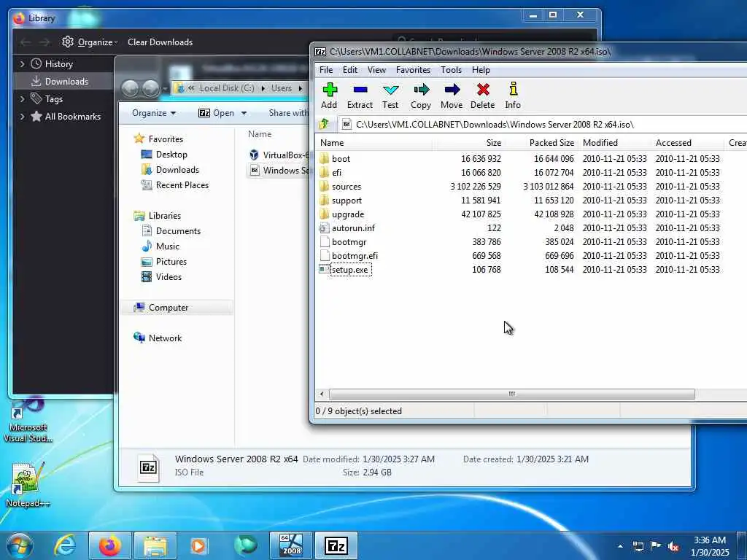747x560 pixels.
Task: Select the VirtualBox file in Explorer
Action: coord(279,155)
